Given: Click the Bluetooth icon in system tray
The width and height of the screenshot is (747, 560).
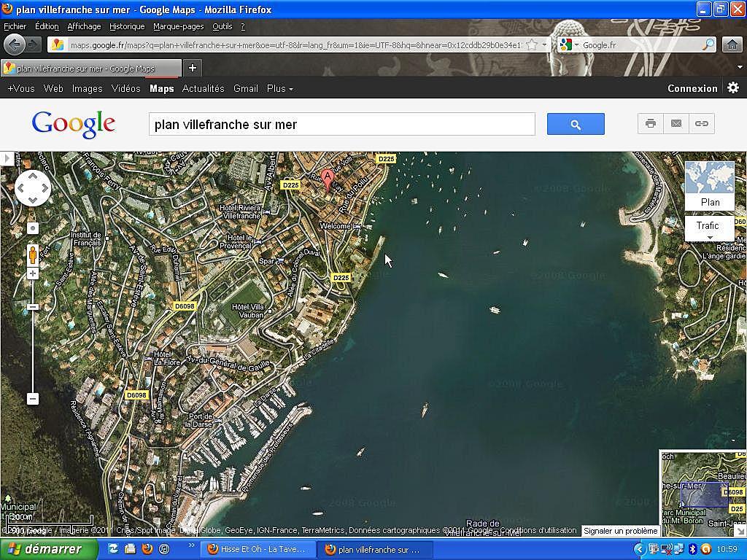Looking at the screenshot, I should pyautogui.click(x=693, y=549).
